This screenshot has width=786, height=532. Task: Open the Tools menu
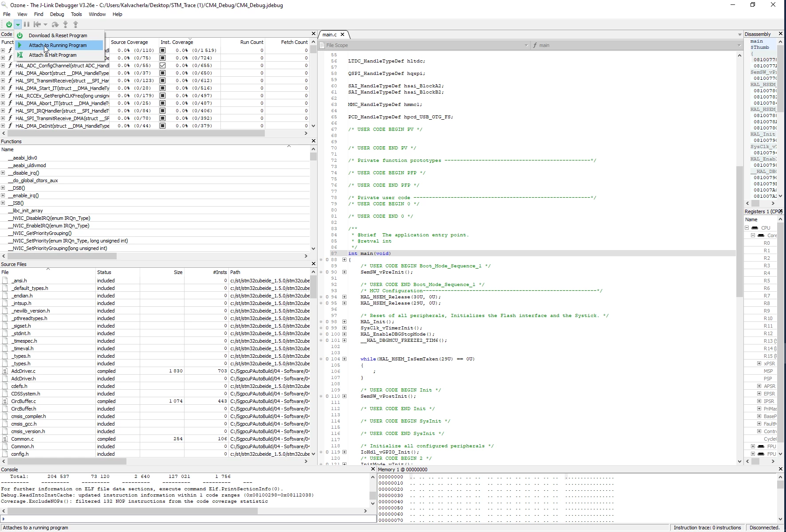tap(76, 14)
